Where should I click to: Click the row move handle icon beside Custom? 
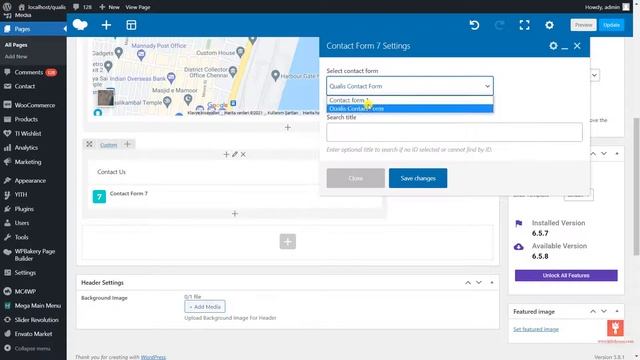tap(89, 144)
